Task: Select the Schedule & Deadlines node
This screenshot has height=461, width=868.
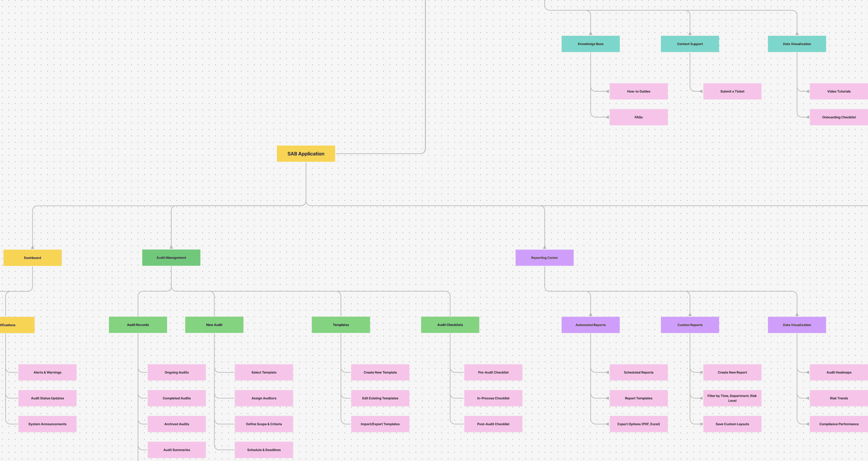Action: click(263, 450)
